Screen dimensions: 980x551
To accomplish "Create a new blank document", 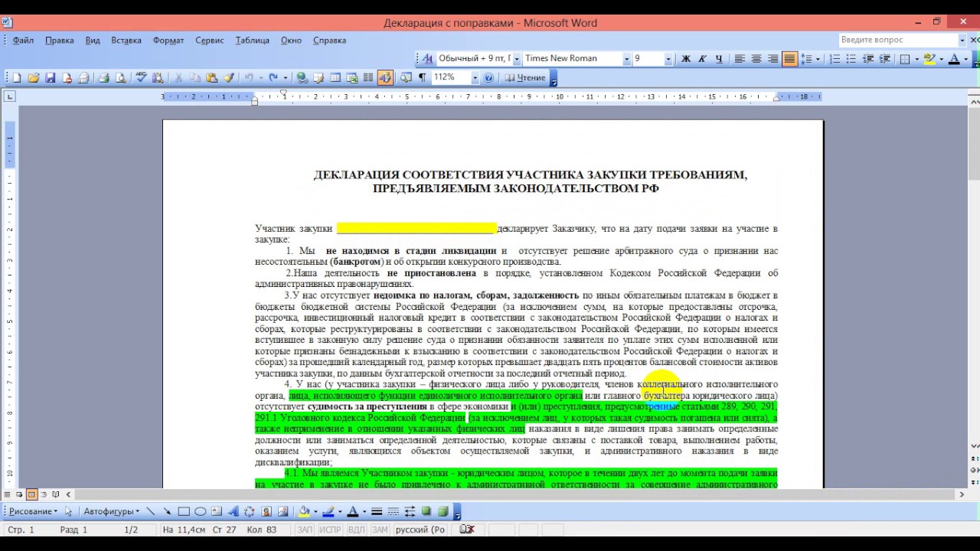I will (x=17, y=77).
